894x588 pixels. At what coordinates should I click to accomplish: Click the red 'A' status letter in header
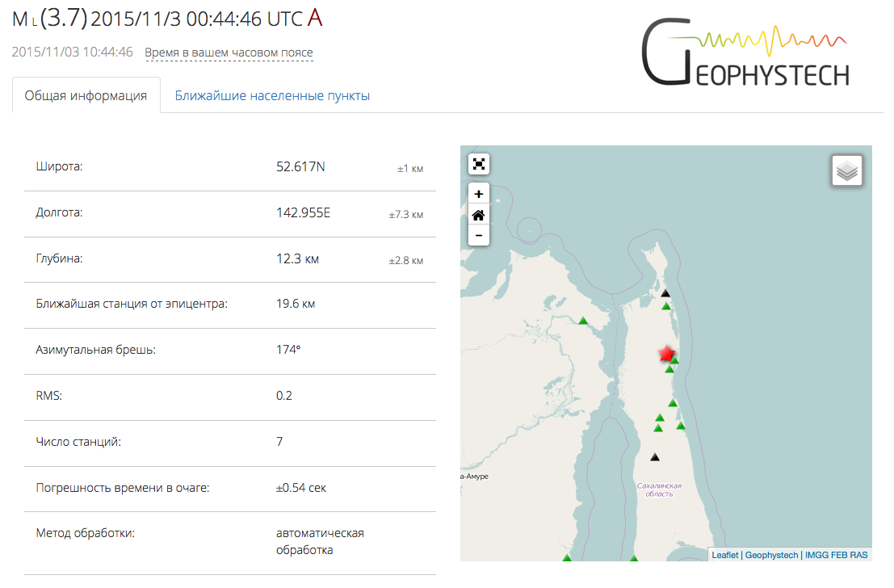(x=314, y=19)
